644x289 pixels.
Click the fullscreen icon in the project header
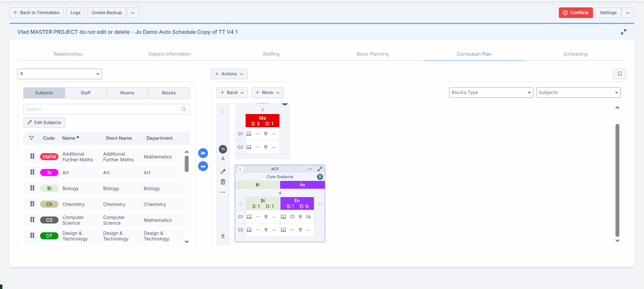tap(623, 32)
